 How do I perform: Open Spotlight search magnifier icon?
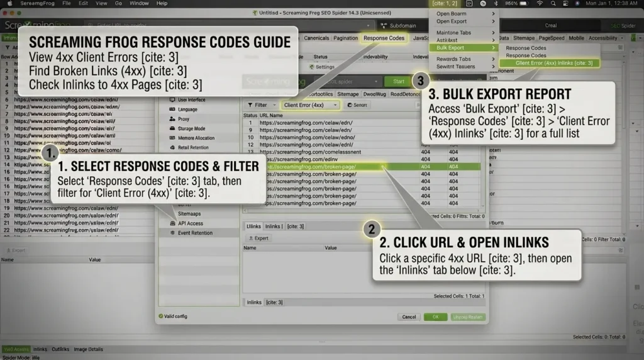pyautogui.click(x=553, y=3)
